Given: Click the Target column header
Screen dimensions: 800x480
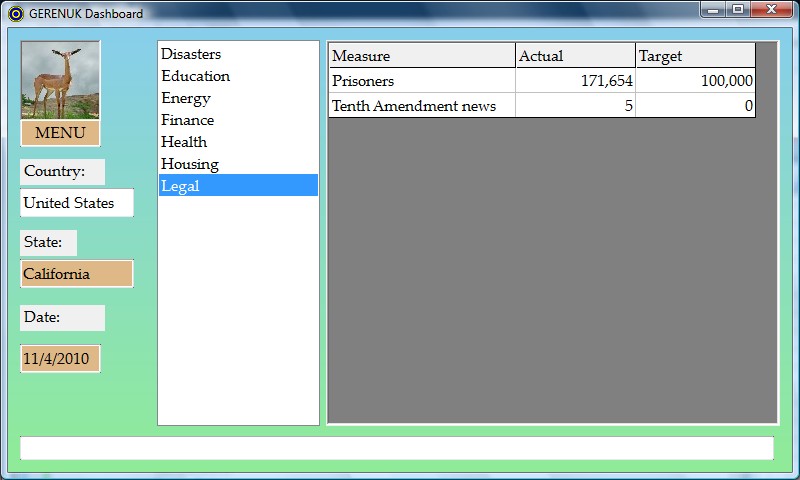Looking at the screenshot, I should pyautogui.click(x=695, y=56).
